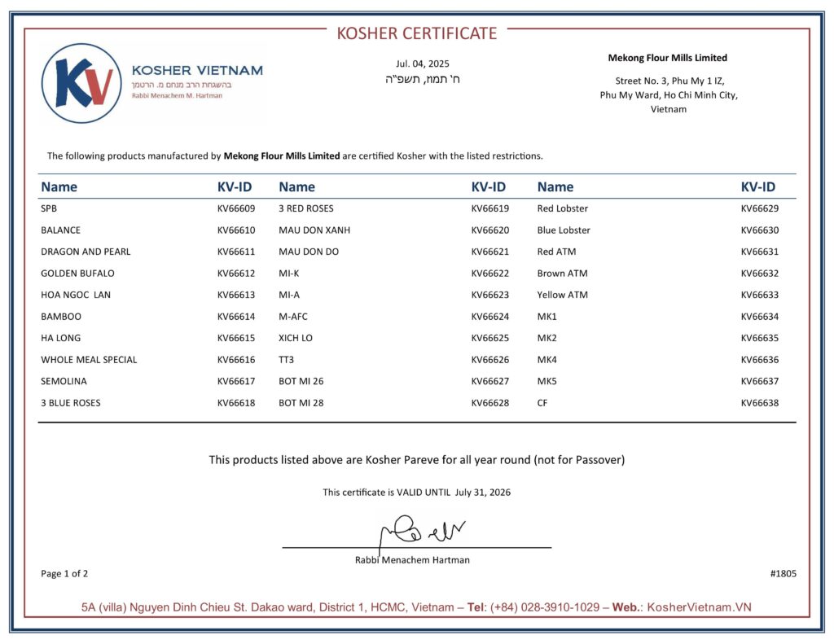Select the KV66609 ID for SPB
834x644 pixels.
(236, 208)
